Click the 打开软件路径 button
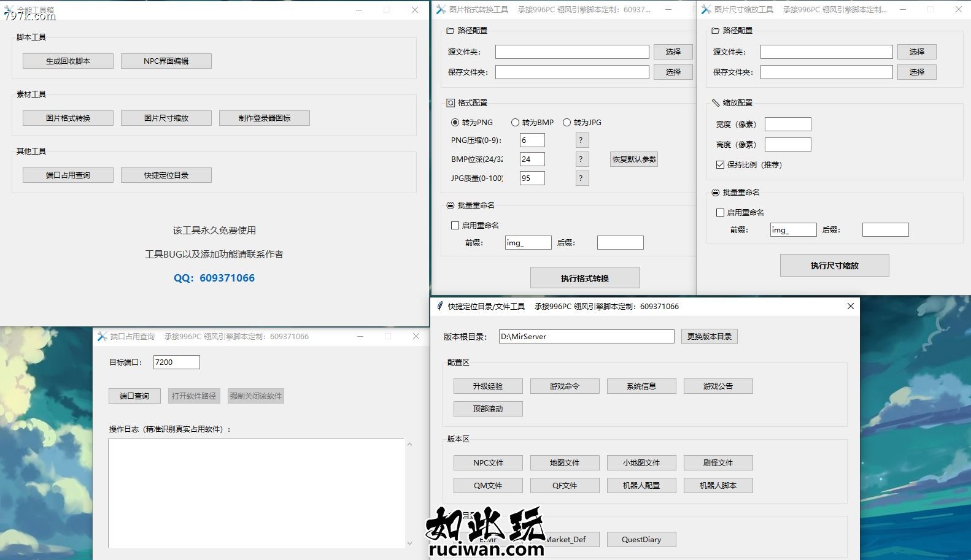The image size is (971, 560). click(x=194, y=396)
